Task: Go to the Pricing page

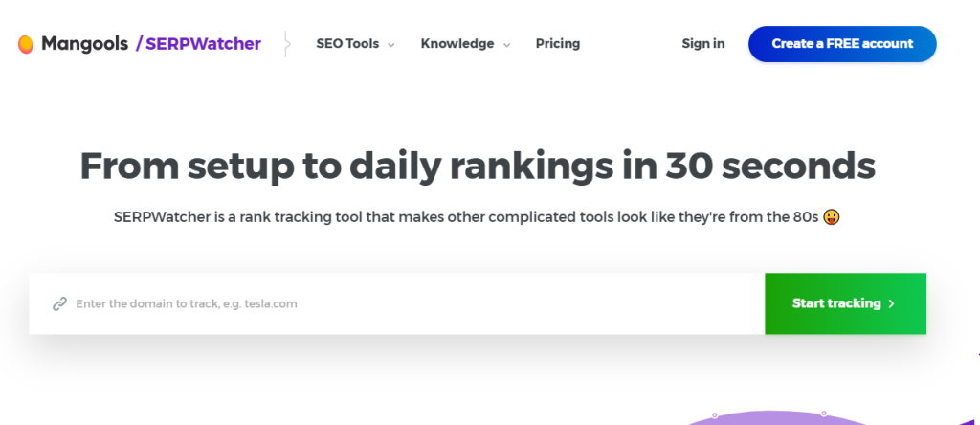Action: click(558, 44)
